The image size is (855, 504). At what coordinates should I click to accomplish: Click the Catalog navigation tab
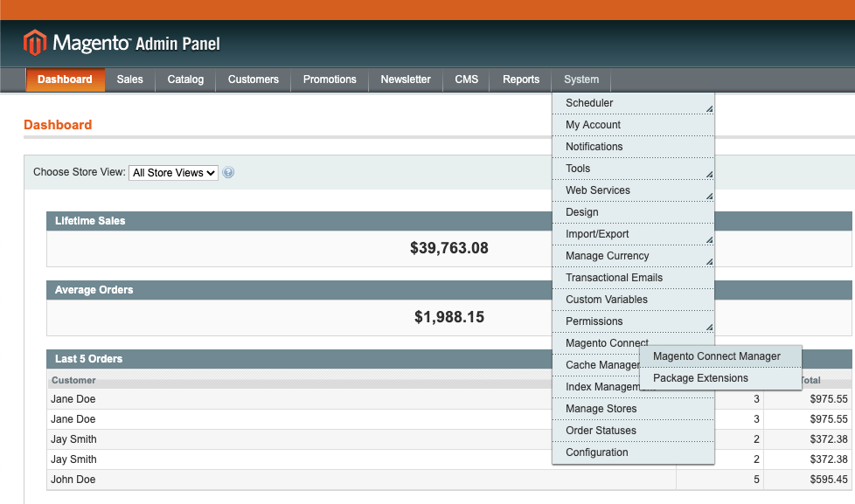(x=185, y=79)
